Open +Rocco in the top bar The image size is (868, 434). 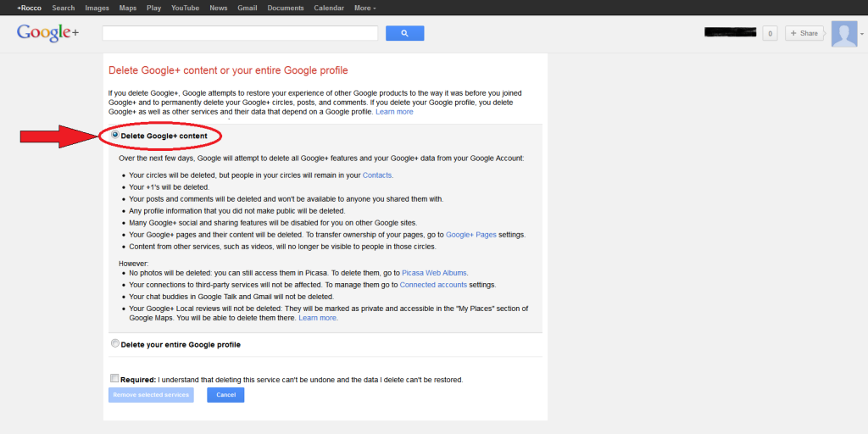(30, 8)
